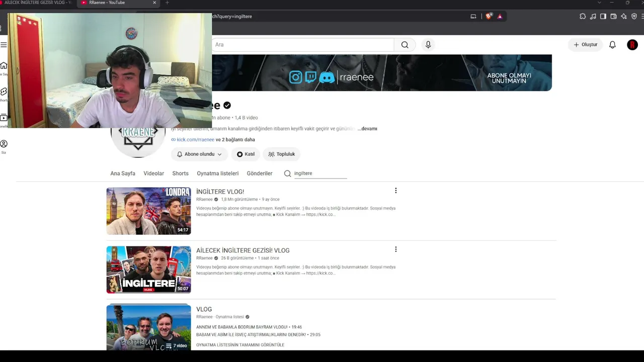The width and height of the screenshot is (644, 362).
Task: Open the tab list dropdown chevron
Action: (x=598, y=3)
